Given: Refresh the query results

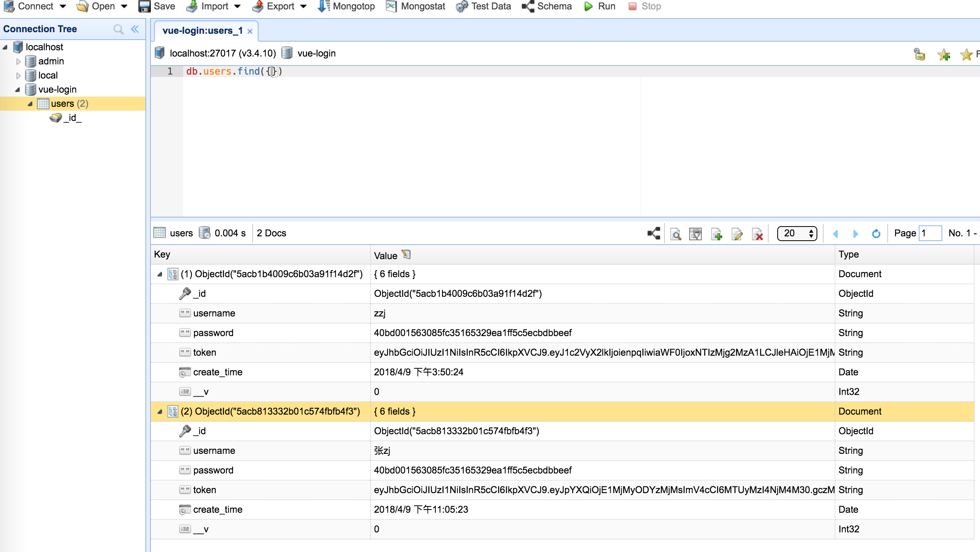Looking at the screenshot, I should click(876, 234).
